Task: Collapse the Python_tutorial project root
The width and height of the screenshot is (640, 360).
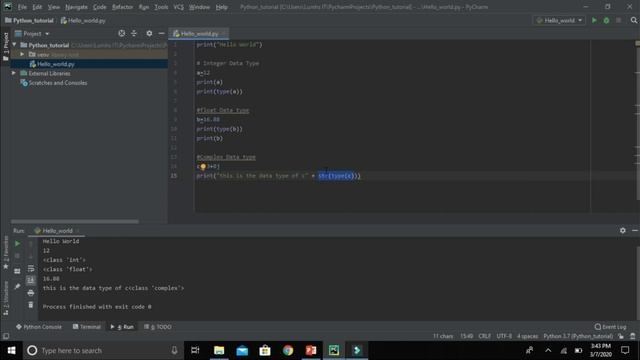Action: coord(14,45)
